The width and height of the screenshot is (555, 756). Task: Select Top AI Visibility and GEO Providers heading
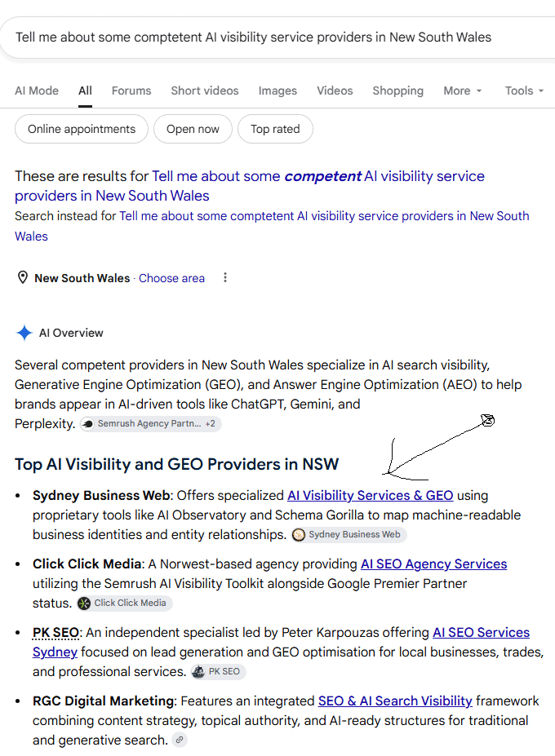176,464
